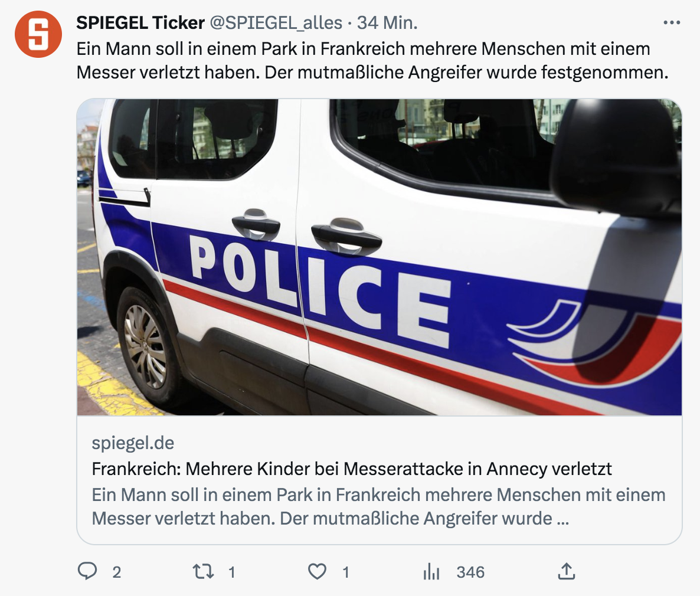Open the @SPIEGEL_alles handle link
The image size is (700, 596).
[x=276, y=23]
